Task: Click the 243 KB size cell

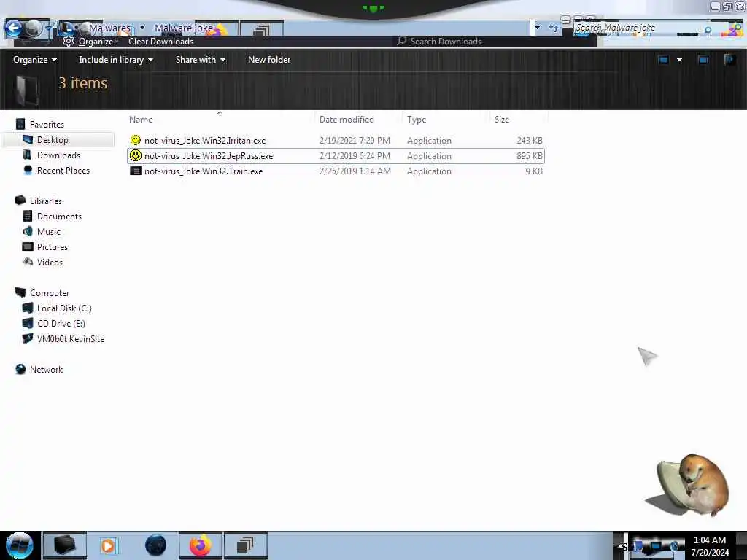Action: pos(530,141)
